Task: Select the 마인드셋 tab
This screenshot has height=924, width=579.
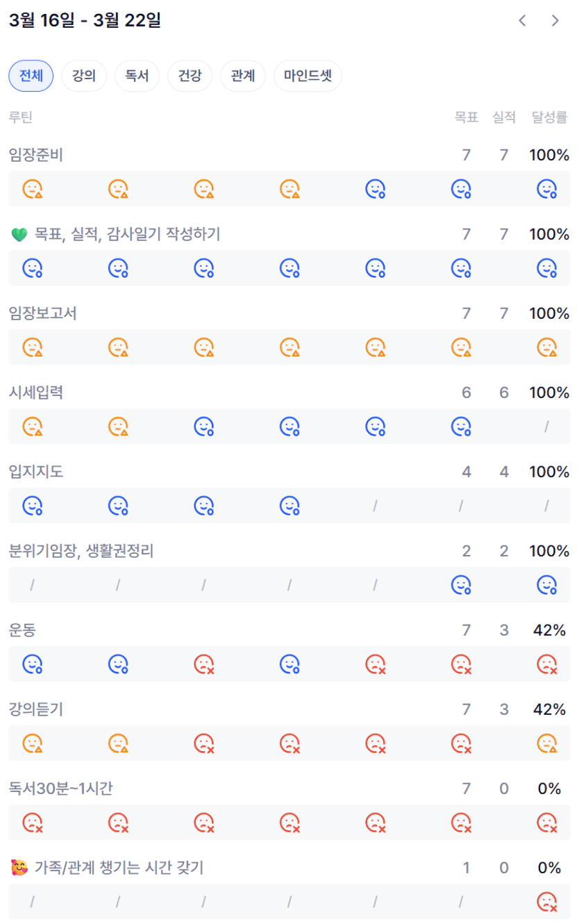Action: [x=308, y=76]
